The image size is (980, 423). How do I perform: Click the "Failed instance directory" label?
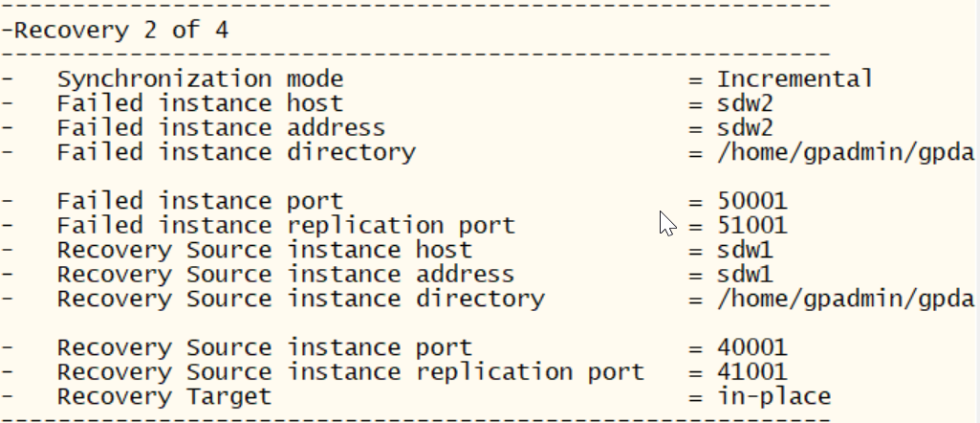[236, 152]
